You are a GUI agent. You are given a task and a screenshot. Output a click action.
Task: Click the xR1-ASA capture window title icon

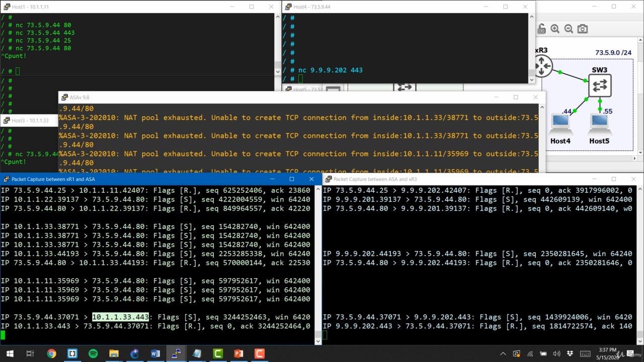[7, 179]
